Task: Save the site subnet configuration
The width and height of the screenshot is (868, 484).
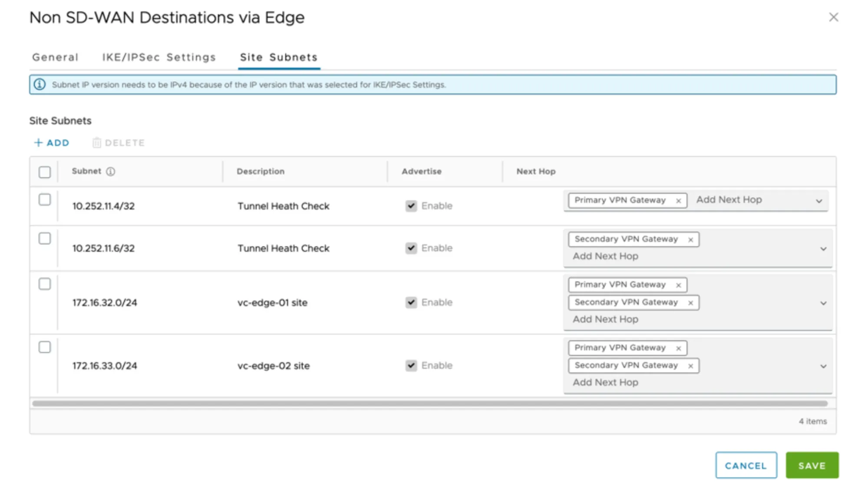Action: pos(812,465)
